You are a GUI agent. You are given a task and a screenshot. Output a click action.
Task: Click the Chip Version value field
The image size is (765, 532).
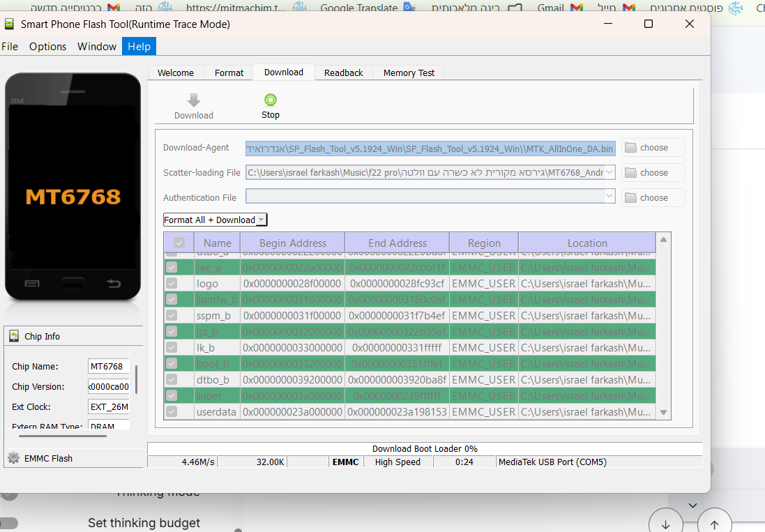[x=108, y=387]
